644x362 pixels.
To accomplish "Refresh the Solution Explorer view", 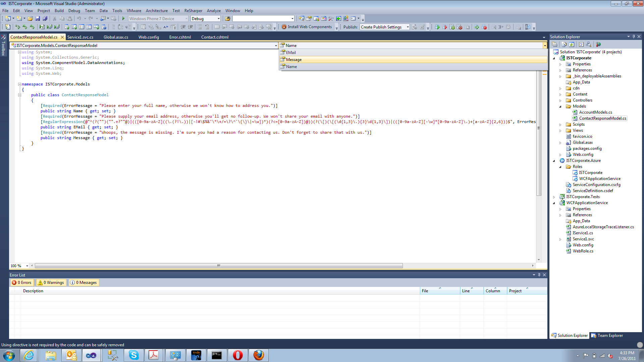I will click(x=572, y=44).
